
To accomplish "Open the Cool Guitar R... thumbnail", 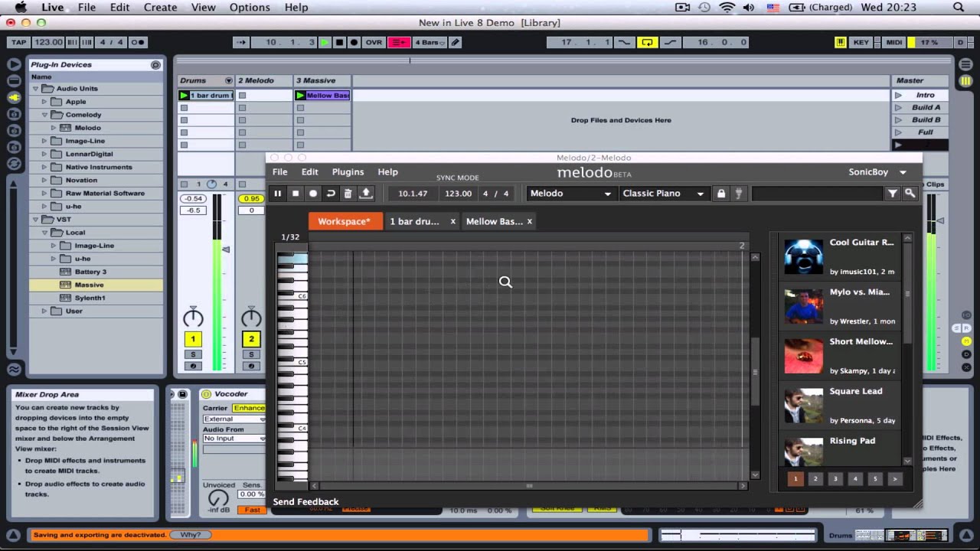I will 803,256.
